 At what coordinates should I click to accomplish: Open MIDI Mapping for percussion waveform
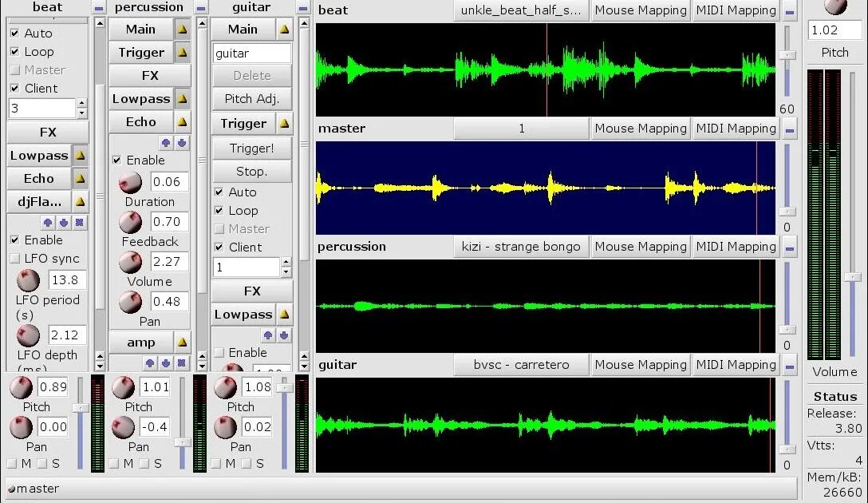click(736, 247)
